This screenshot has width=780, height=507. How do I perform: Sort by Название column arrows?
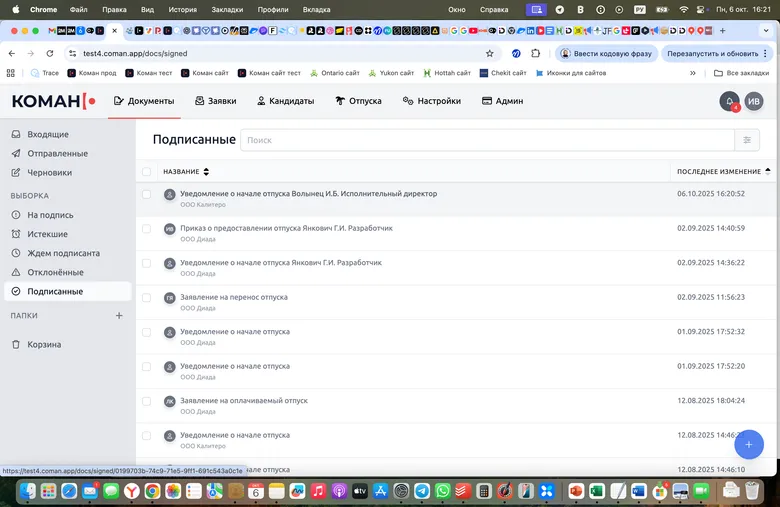tap(206, 172)
